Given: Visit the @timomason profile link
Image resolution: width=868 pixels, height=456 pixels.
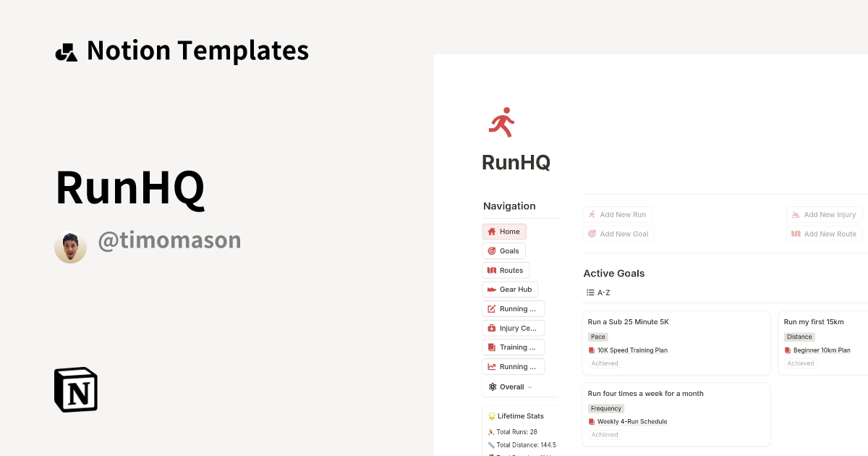Looking at the screenshot, I should tap(169, 240).
